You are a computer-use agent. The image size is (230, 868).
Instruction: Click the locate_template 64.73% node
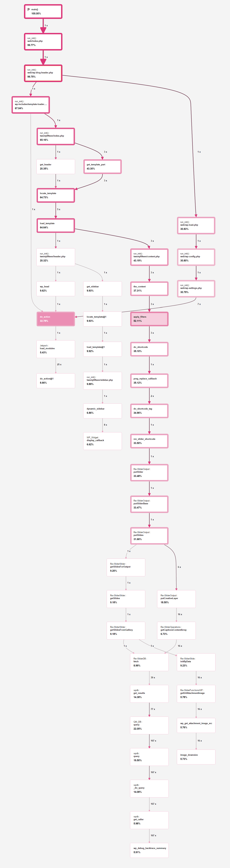pos(55,195)
